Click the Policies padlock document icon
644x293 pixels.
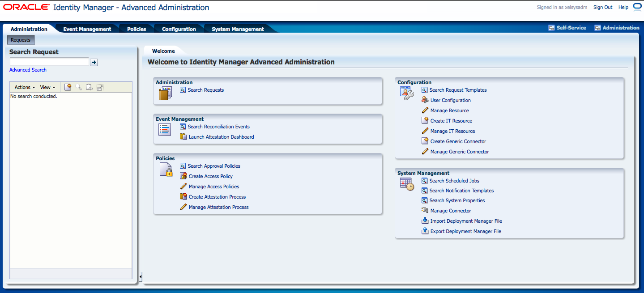tap(166, 170)
